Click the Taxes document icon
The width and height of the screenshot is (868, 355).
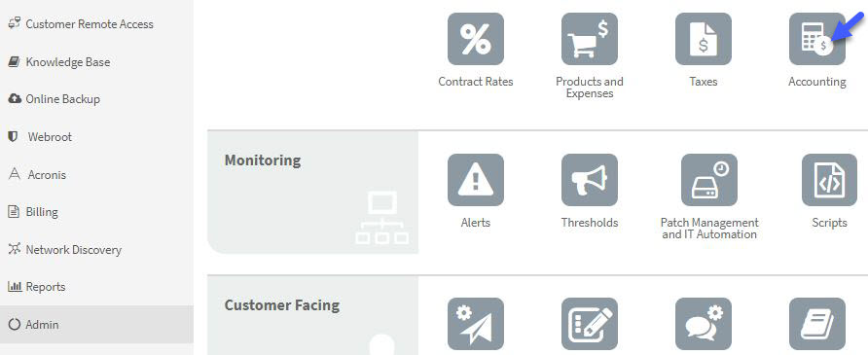coord(703,39)
